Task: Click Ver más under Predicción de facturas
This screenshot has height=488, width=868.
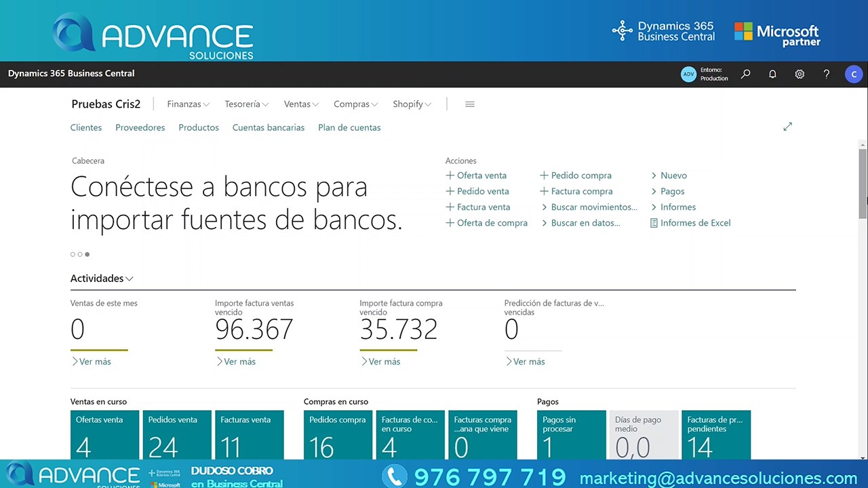Action: pyautogui.click(x=525, y=362)
